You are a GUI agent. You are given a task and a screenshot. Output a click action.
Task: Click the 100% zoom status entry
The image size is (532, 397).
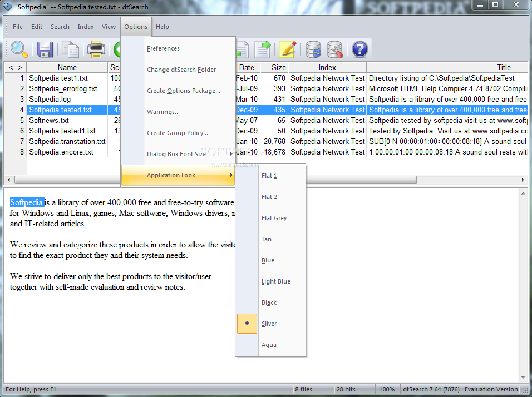click(387, 389)
